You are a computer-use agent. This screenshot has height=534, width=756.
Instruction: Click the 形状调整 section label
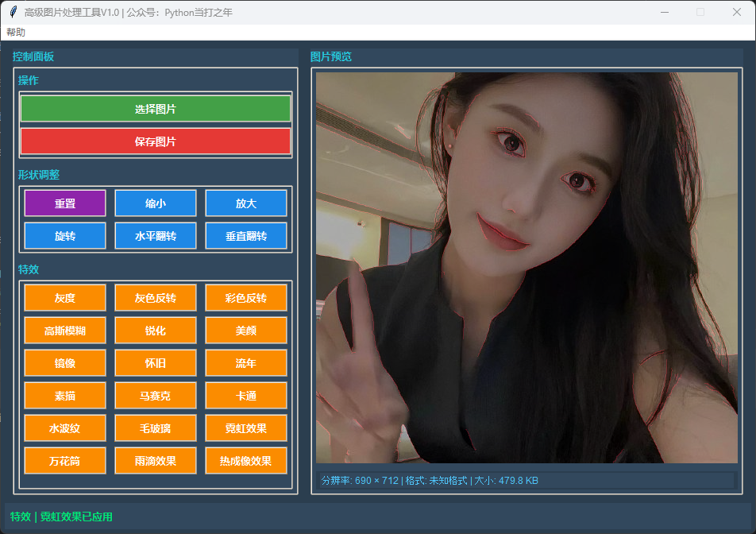click(39, 175)
